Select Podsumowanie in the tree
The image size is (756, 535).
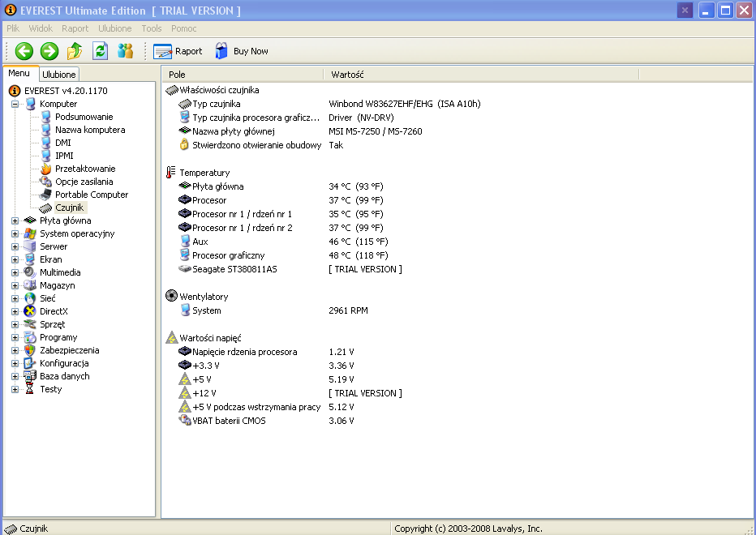point(84,117)
